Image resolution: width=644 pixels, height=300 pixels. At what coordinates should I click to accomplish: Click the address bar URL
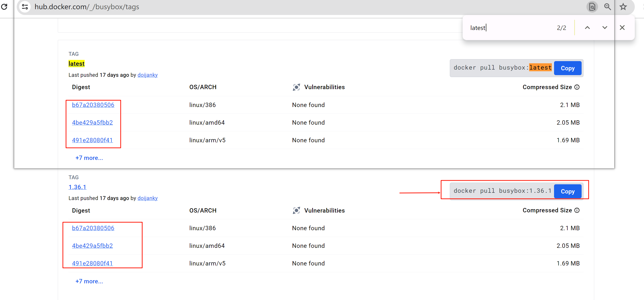(x=87, y=7)
